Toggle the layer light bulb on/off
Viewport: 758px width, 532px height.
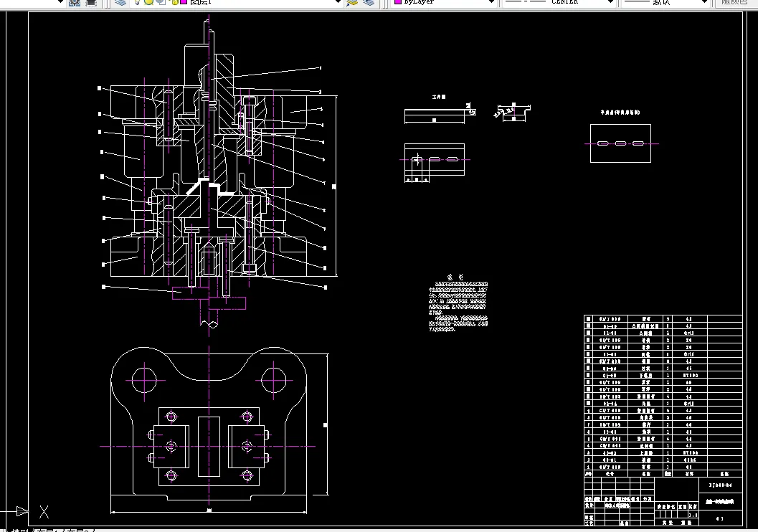pos(137,2)
